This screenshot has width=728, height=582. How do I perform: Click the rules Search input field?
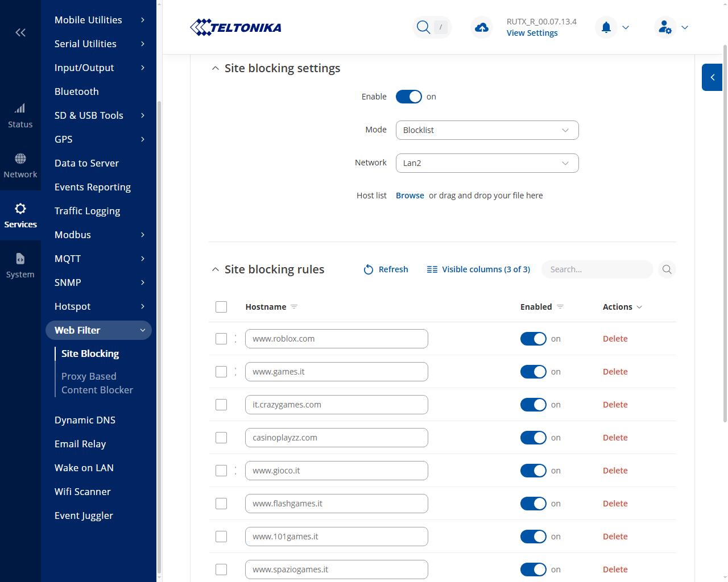pyautogui.click(x=597, y=269)
